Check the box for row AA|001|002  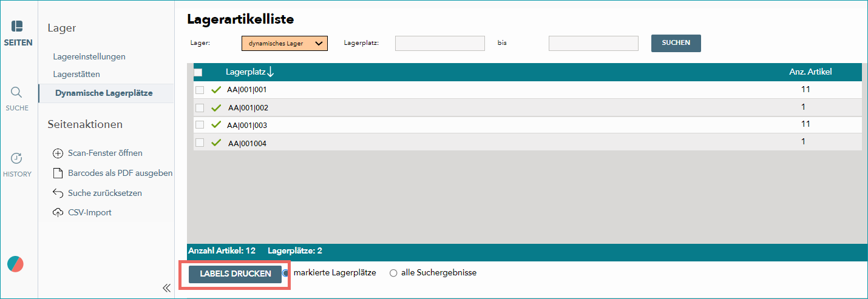coord(200,108)
